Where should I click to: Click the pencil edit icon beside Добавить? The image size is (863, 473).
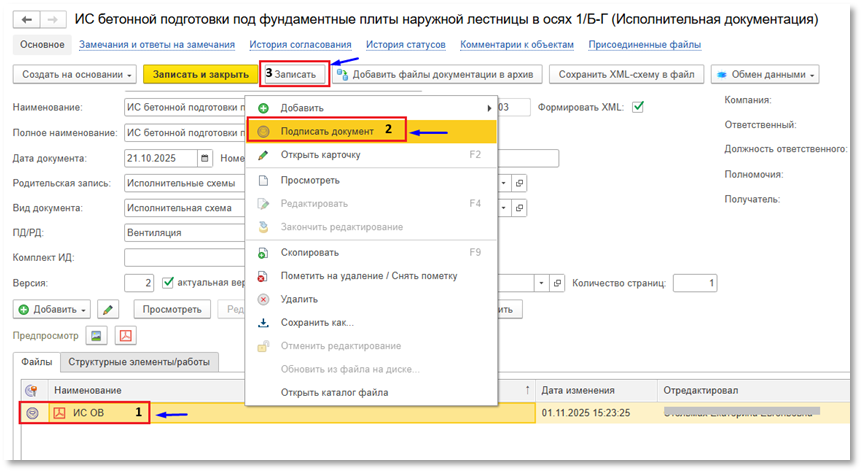pyautogui.click(x=108, y=310)
